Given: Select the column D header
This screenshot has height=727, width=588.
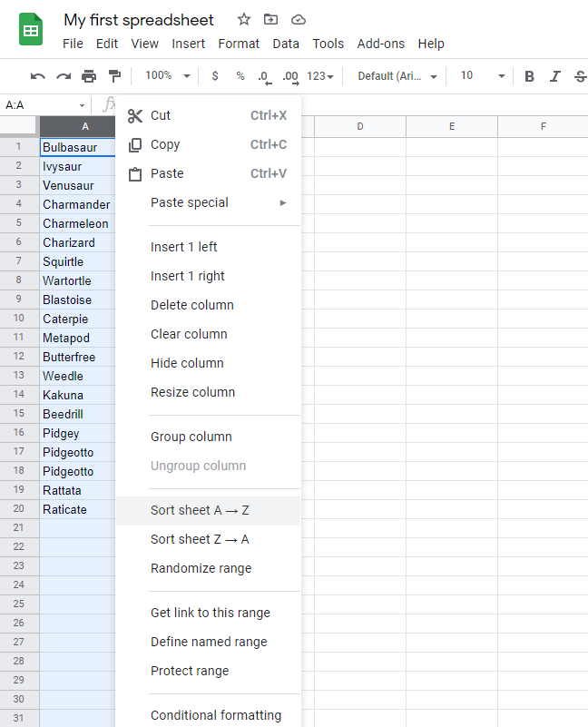Looking at the screenshot, I should [360, 126].
